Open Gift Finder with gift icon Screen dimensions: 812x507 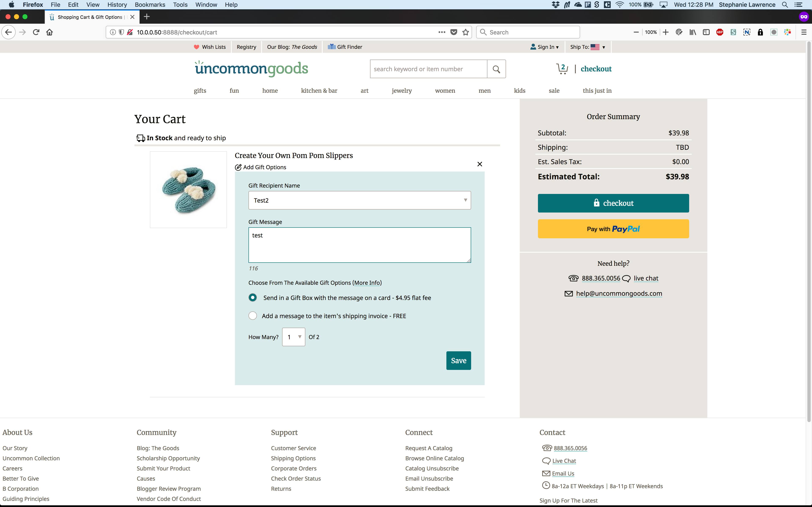coord(345,47)
